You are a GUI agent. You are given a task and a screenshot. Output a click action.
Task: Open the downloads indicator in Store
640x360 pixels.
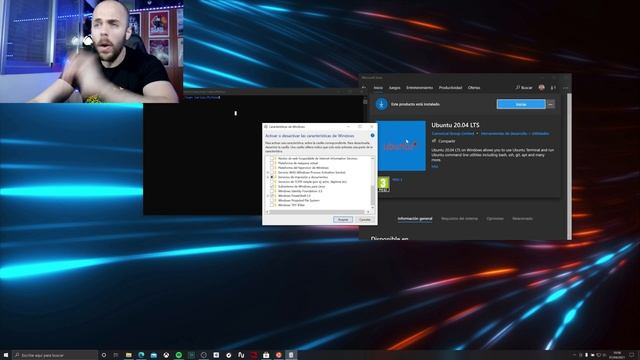553,87
